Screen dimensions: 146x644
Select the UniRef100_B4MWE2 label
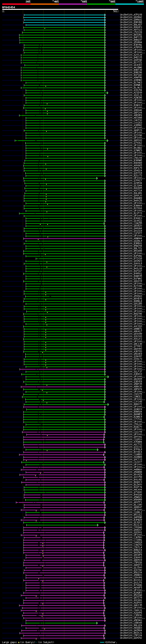click(x=131, y=85)
